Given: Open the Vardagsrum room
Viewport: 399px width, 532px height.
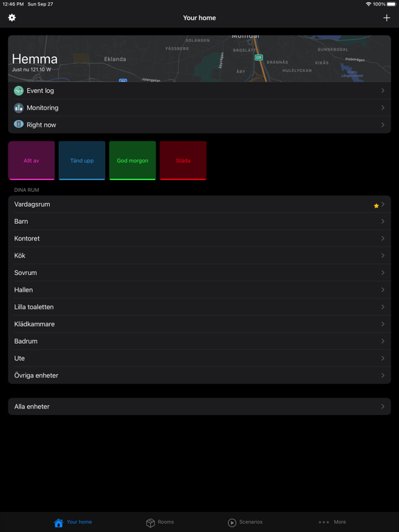Looking at the screenshot, I should (x=199, y=204).
